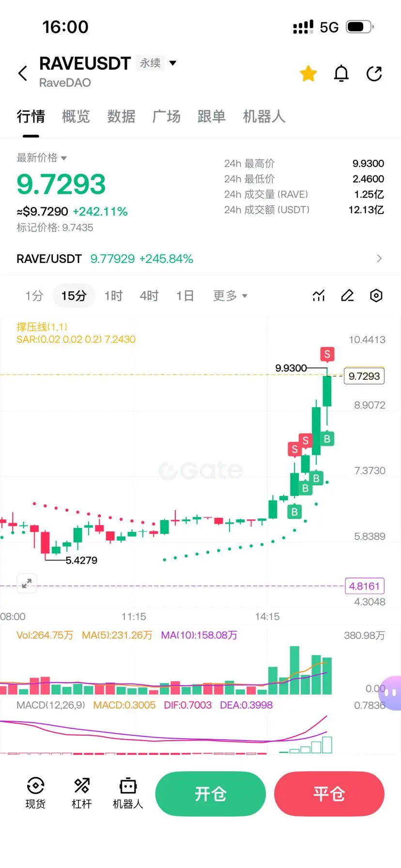Tap the red 平仓 button
This screenshot has height=868, width=401.
point(329,794)
